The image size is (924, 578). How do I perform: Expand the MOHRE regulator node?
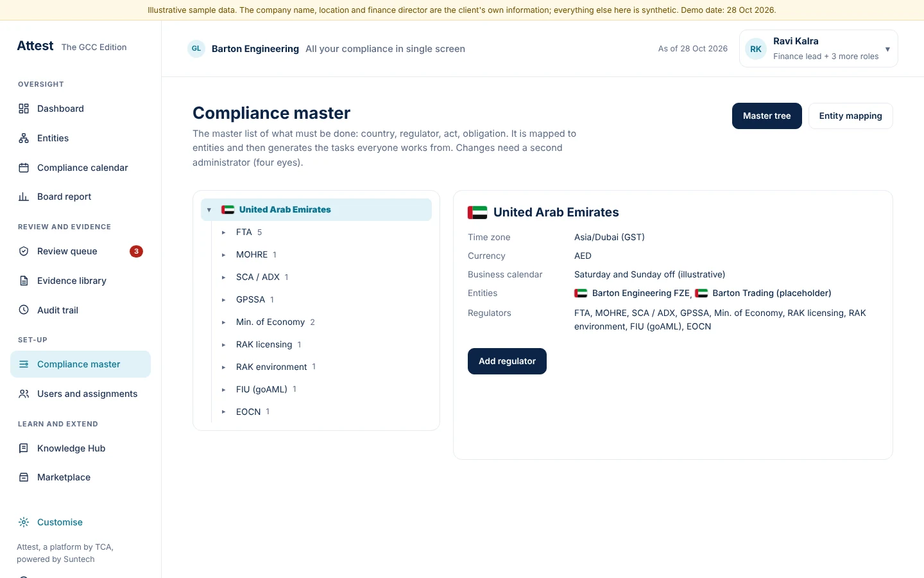tap(223, 255)
